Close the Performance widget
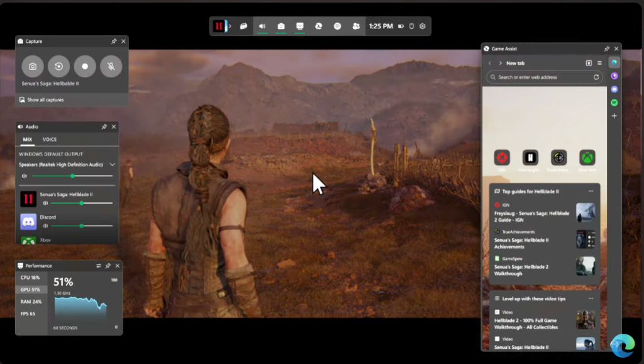This screenshot has height=364, width=644. [118, 266]
